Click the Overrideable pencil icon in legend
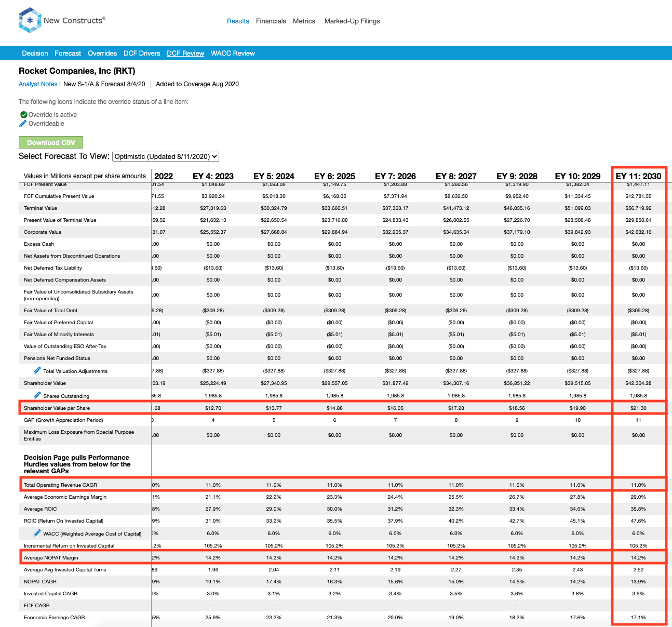The width and height of the screenshot is (672, 627). point(23,124)
